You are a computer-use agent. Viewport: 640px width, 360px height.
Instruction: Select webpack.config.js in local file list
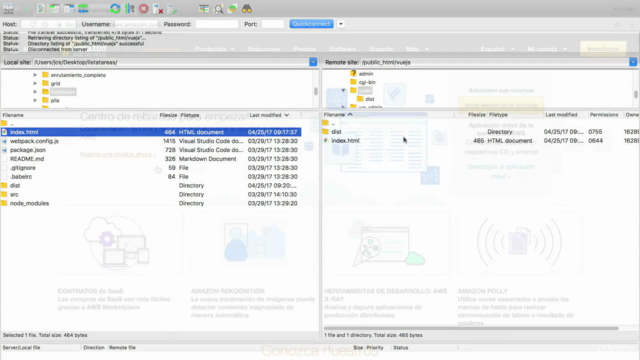[151, 141]
